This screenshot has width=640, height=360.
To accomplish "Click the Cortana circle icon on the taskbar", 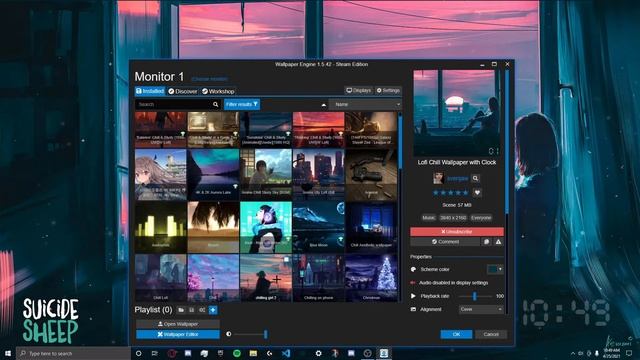I will (138, 353).
